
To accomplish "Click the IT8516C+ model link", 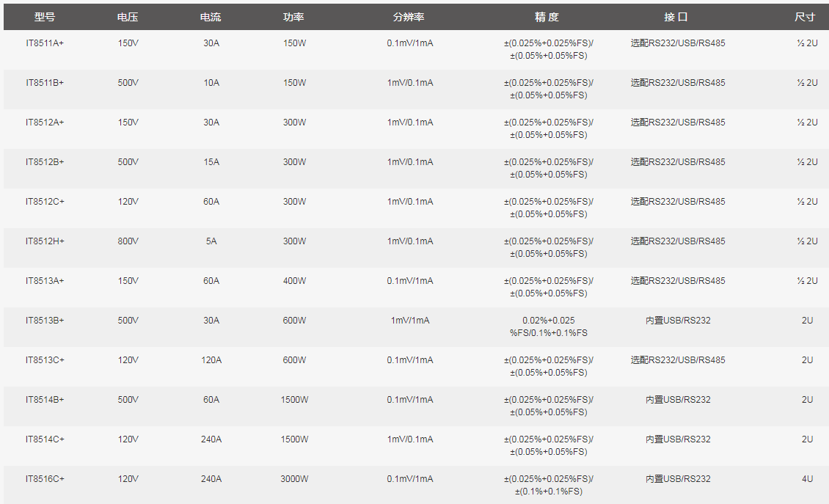I will point(45,479).
